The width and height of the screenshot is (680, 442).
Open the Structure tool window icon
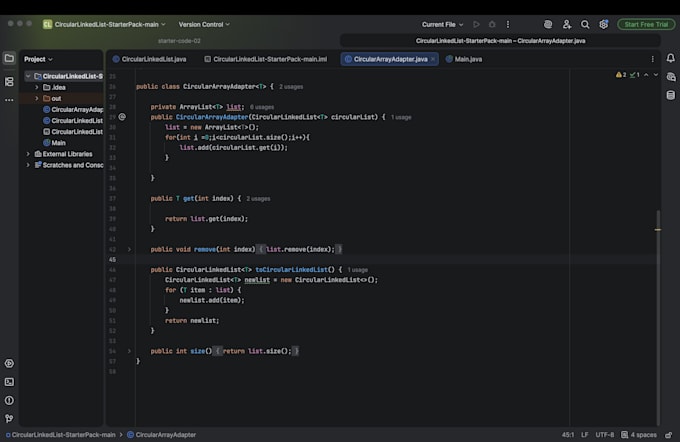click(x=9, y=82)
